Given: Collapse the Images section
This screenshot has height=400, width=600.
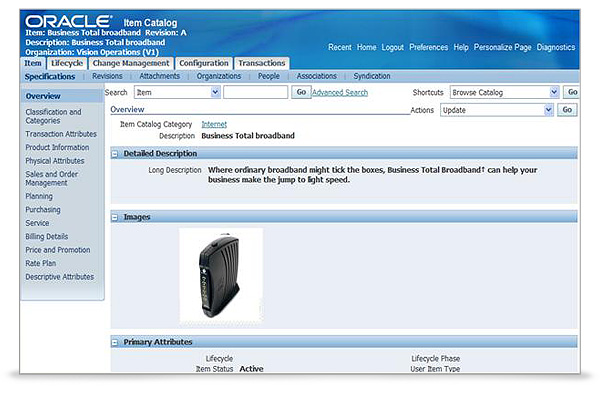Looking at the screenshot, I should point(114,217).
